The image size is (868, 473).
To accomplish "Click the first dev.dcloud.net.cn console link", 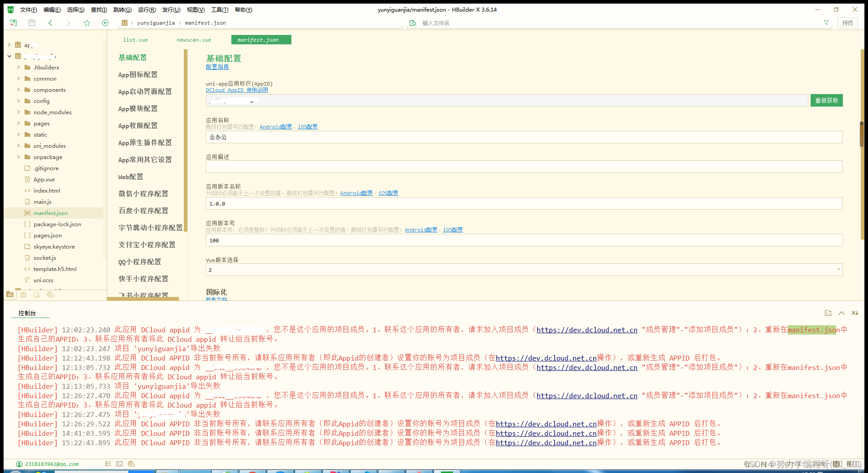I will 587,330.
